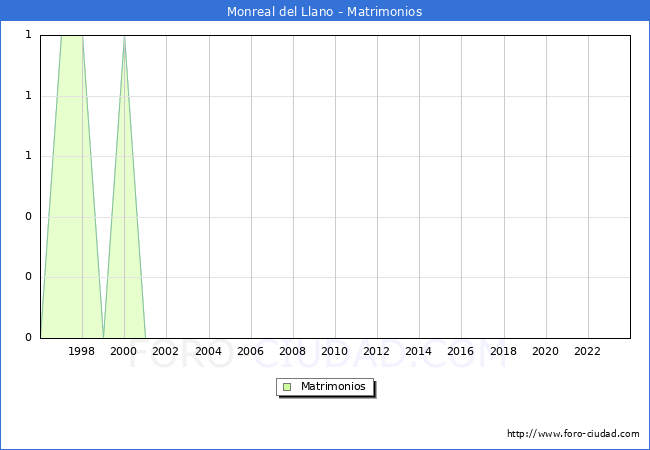Select the 2004 year tick label
This screenshot has width=650, height=450.
coord(208,352)
